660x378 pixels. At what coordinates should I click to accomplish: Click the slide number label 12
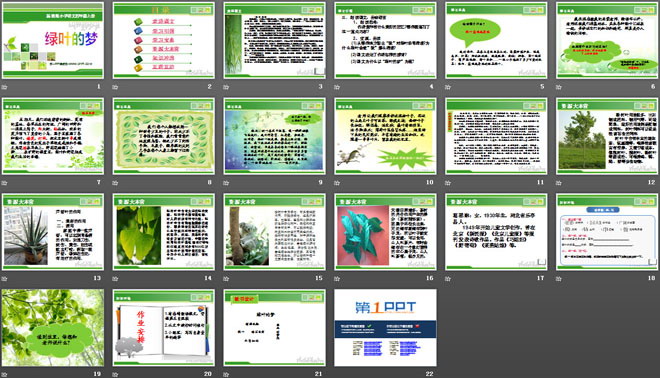tap(651, 182)
